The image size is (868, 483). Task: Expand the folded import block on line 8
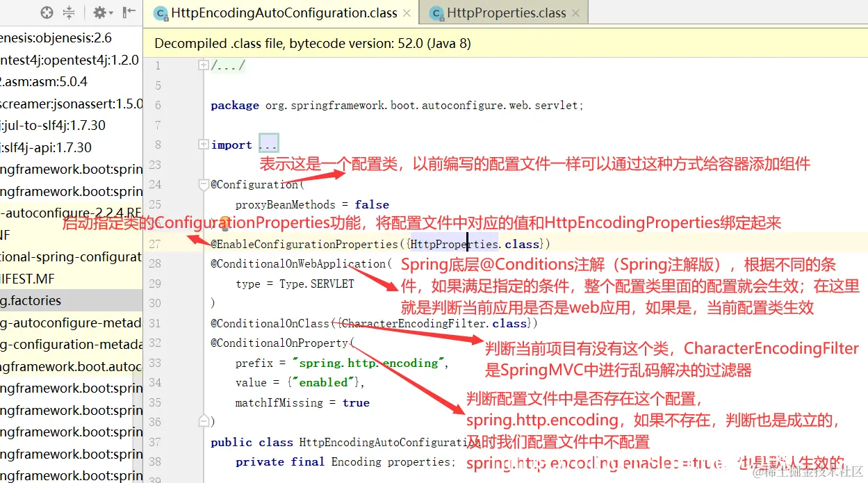204,145
